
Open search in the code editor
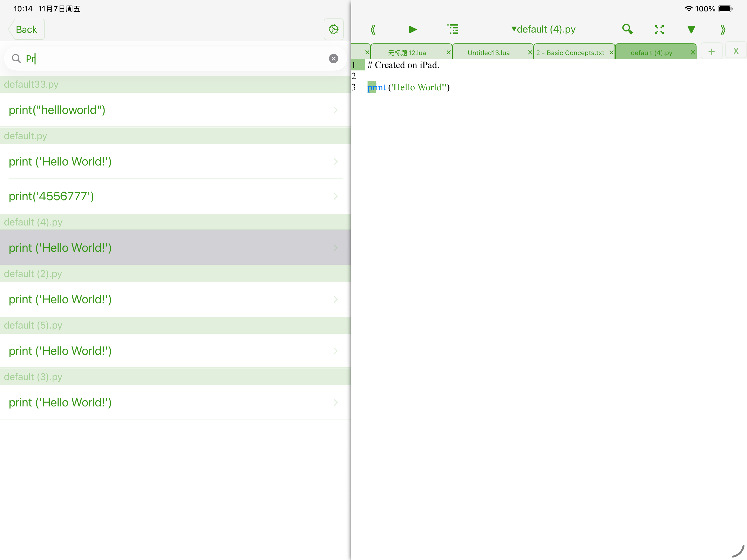click(628, 29)
